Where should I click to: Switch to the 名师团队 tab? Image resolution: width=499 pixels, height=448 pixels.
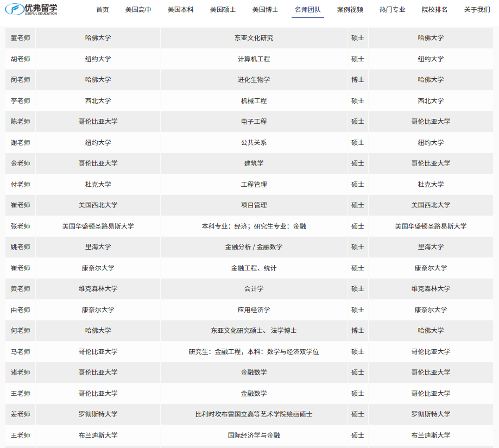pos(308,10)
